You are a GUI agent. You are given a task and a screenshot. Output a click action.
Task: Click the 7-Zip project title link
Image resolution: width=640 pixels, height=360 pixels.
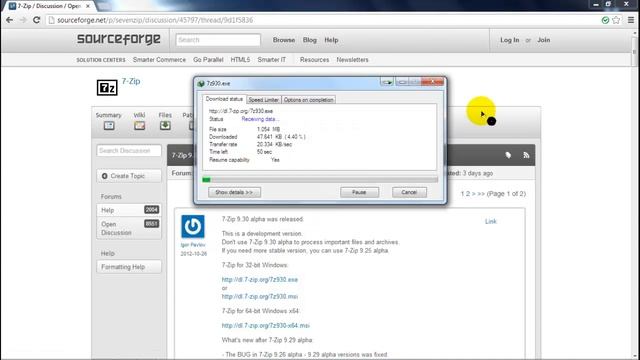pyautogui.click(x=131, y=81)
